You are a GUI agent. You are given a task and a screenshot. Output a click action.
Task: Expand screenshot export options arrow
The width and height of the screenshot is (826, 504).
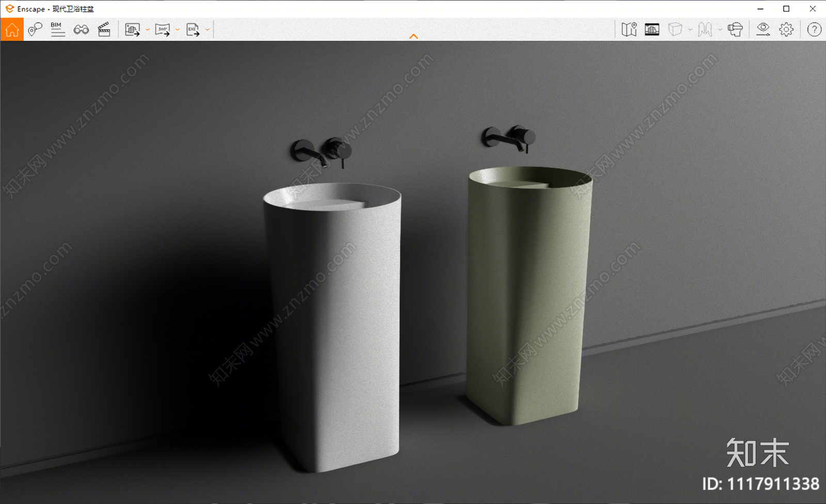tap(148, 30)
